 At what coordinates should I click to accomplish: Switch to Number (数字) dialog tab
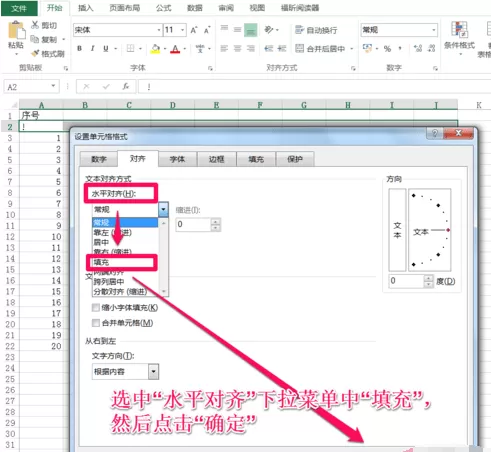(x=99, y=159)
